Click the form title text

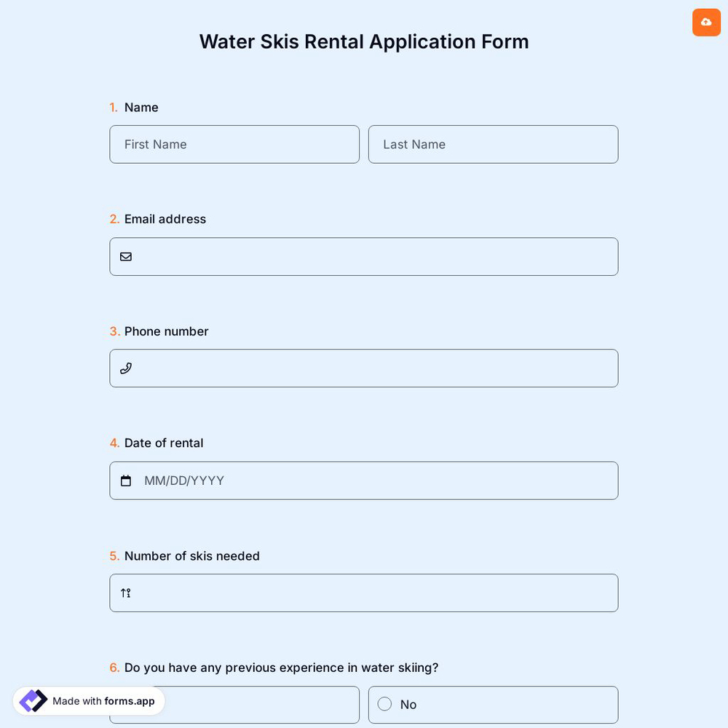(x=364, y=41)
